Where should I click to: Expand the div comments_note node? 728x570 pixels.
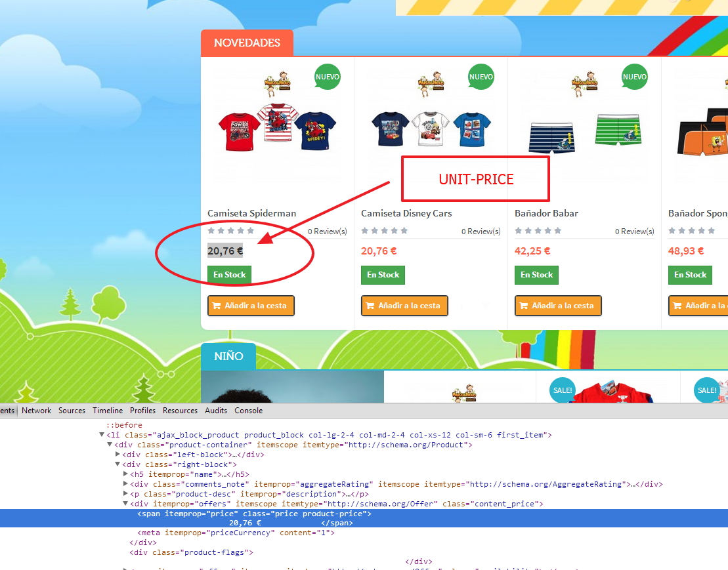tap(125, 483)
